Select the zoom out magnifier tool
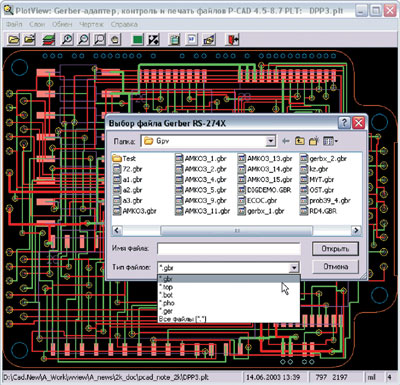 (x=83, y=39)
